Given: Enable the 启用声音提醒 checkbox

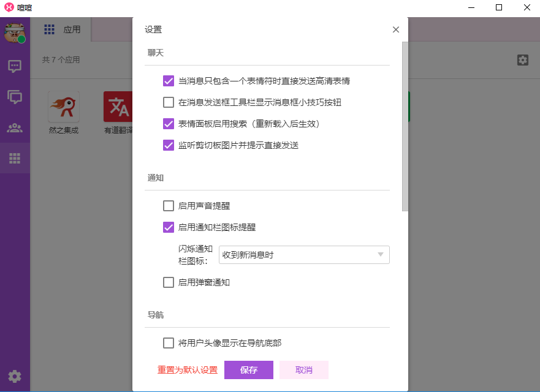Looking at the screenshot, I should (169, 206).
